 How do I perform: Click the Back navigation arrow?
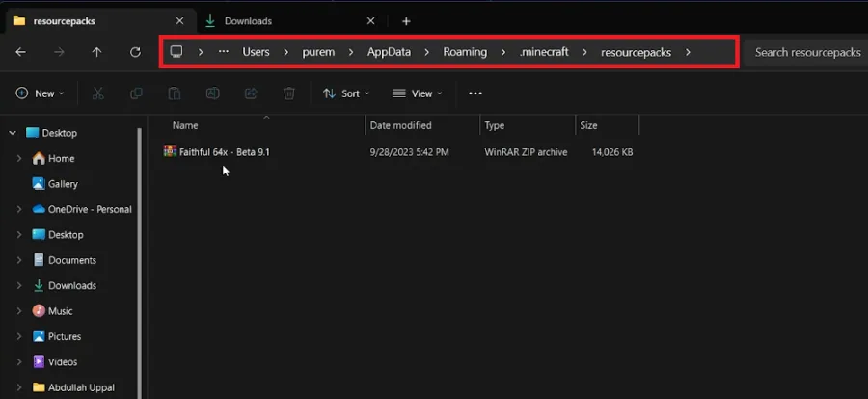tap(20, 52)
